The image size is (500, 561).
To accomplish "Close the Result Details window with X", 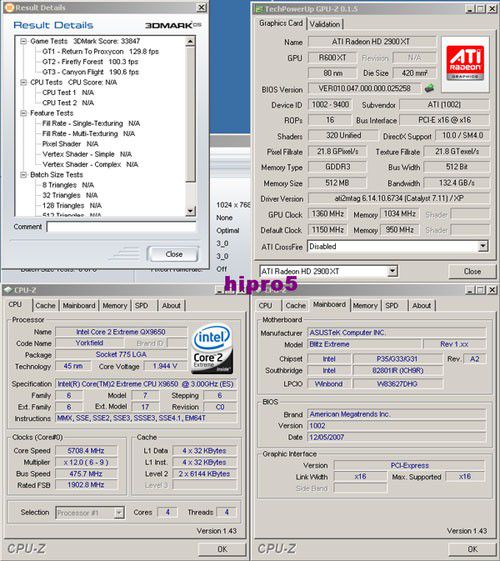I will point(202,8).
